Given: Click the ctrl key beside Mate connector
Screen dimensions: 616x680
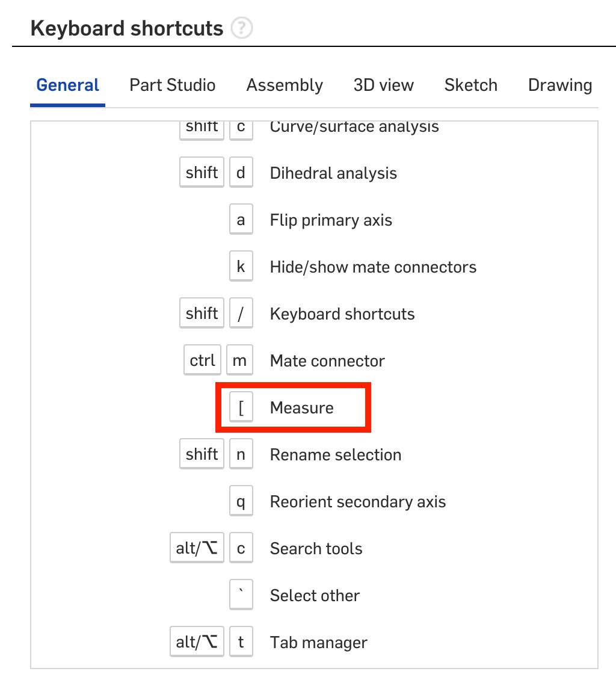Looking at the screenshot, I should [202, 361].
